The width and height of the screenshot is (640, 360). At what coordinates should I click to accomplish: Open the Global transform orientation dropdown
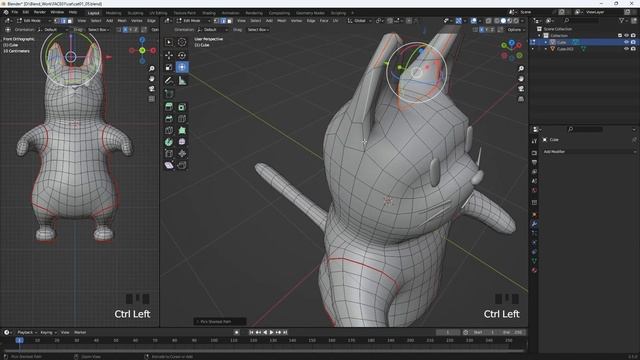pyautogui.click(x=359, y=20)
